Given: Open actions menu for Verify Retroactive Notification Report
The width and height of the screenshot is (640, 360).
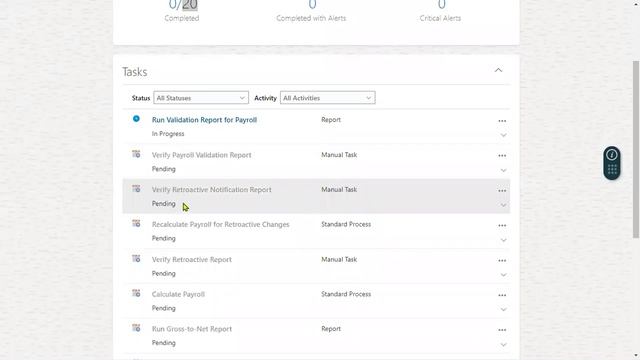Looking at the screenshot, I should click(x=502, y=191).
